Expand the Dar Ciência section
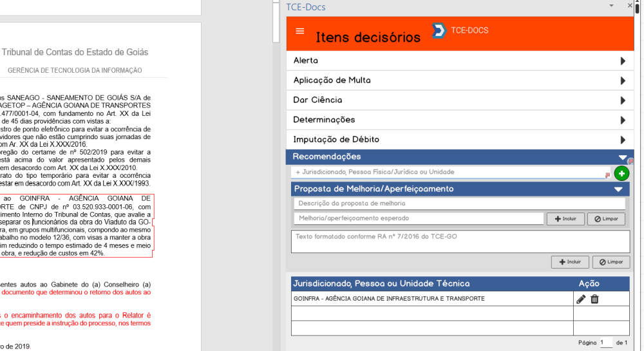Image resolution: width=644 pixels, height=351 pixels. 622,100
